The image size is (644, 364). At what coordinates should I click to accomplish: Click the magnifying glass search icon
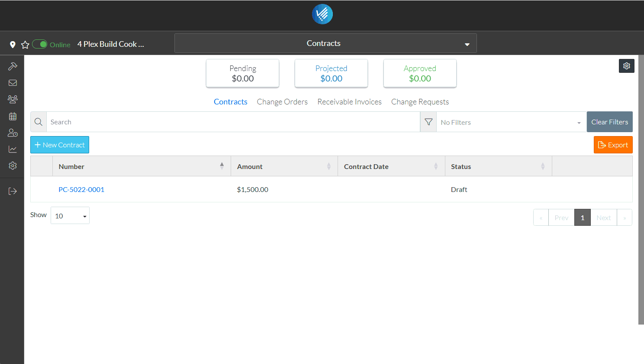click(x=39, y=122)
